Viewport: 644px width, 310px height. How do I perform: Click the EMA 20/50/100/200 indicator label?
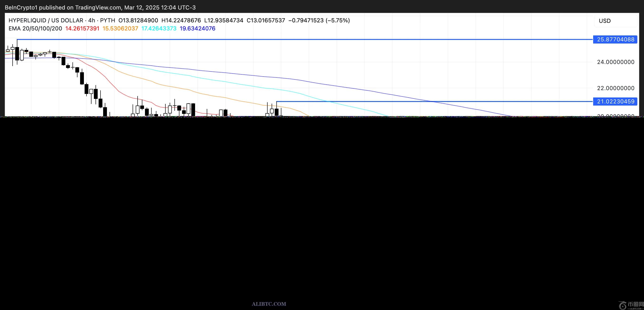(x=35, y=29)
